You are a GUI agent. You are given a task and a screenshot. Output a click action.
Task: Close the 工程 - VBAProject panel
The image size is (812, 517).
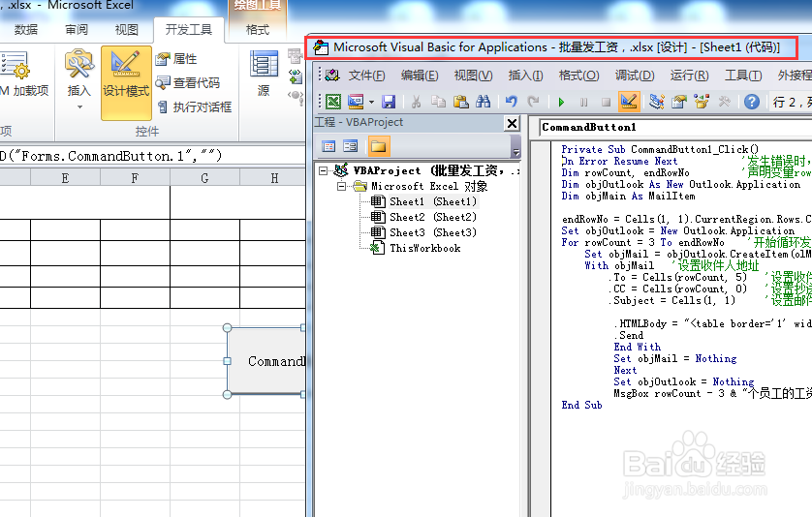(512, 123)
